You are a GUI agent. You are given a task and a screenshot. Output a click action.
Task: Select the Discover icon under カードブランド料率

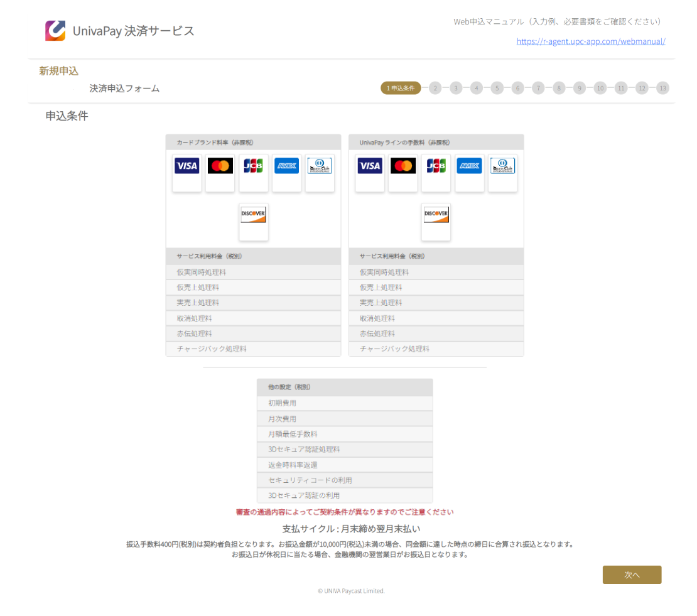254,214
